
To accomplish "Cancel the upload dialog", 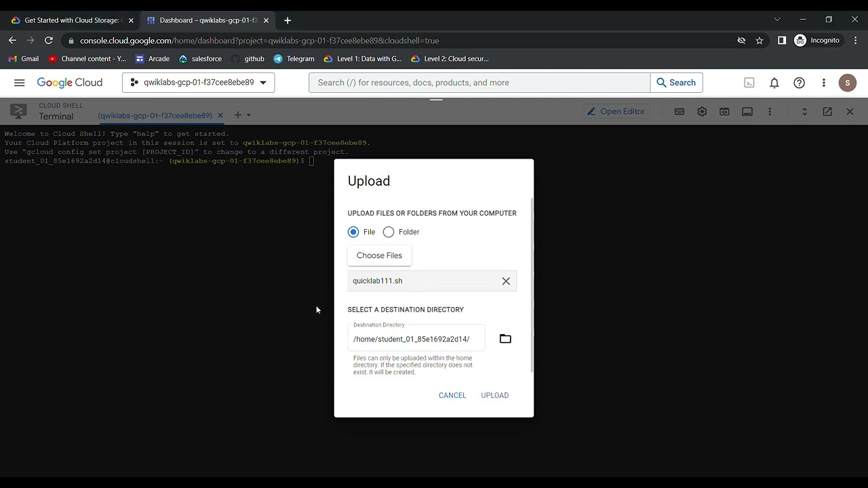I will 452,395.
